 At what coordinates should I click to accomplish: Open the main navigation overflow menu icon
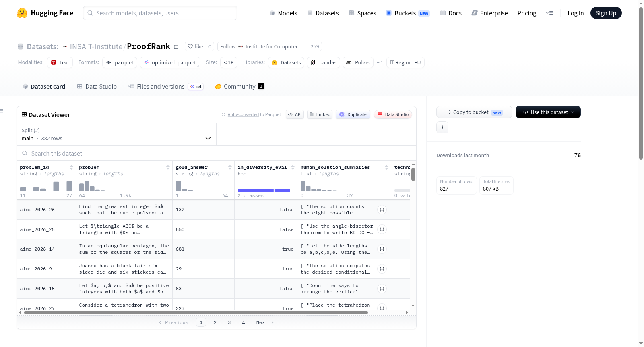pyautogui.click(x=549, y=13)
